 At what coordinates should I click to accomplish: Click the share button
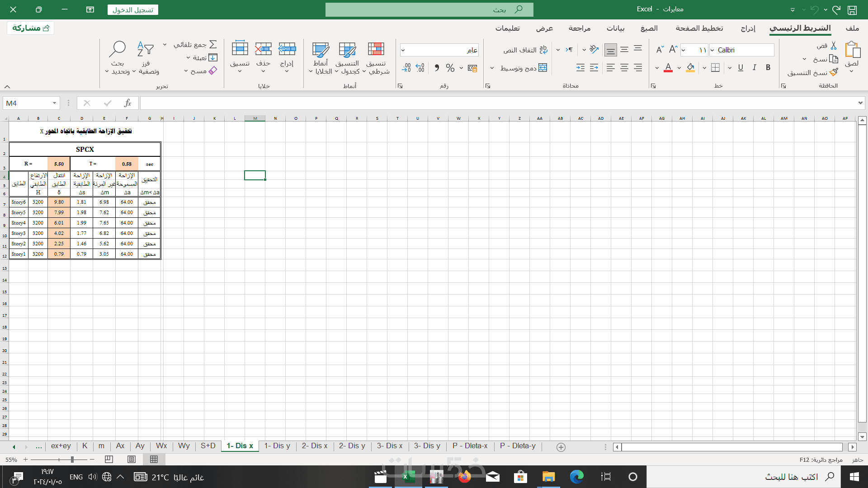[x=30, y=28]
